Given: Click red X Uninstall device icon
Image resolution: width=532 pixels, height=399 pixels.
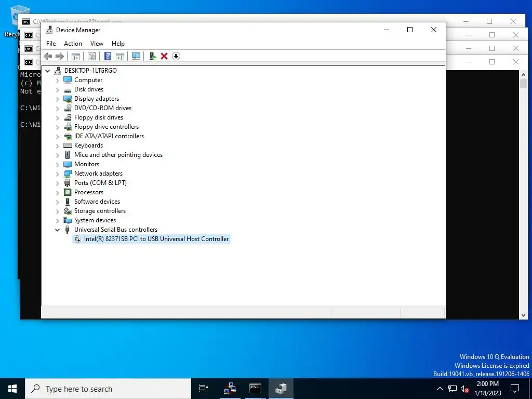Looking at the screenshot, I should click(x=164, y=56).
